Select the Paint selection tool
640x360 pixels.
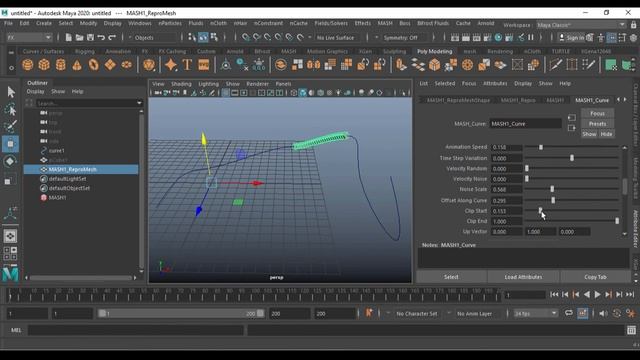click(11, 127)
